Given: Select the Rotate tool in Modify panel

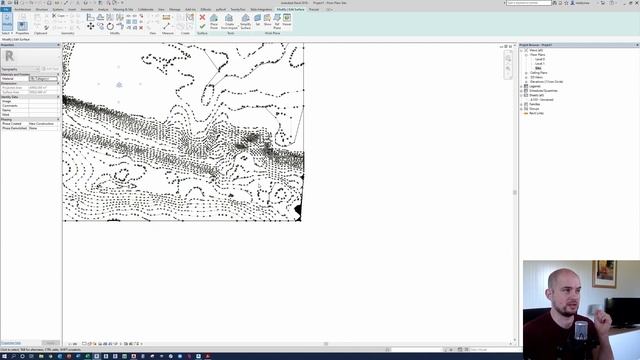Looking at the screenshot, I should [x=110, y=27].
